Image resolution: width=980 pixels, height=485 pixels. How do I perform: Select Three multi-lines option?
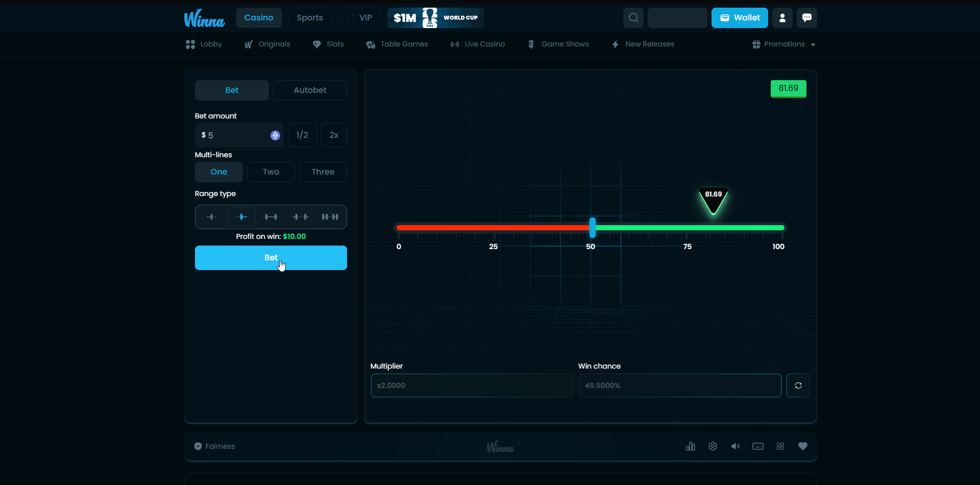coord(323,172)
